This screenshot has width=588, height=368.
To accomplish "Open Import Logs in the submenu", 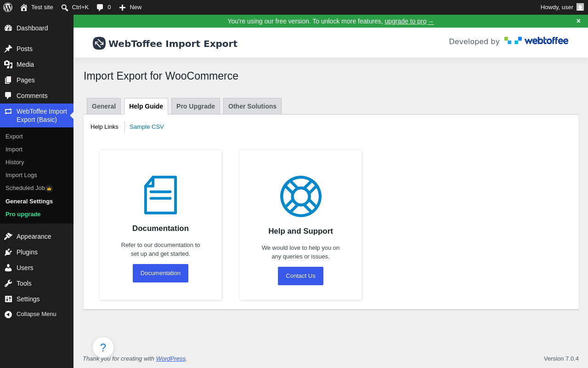I will [21, 175].
